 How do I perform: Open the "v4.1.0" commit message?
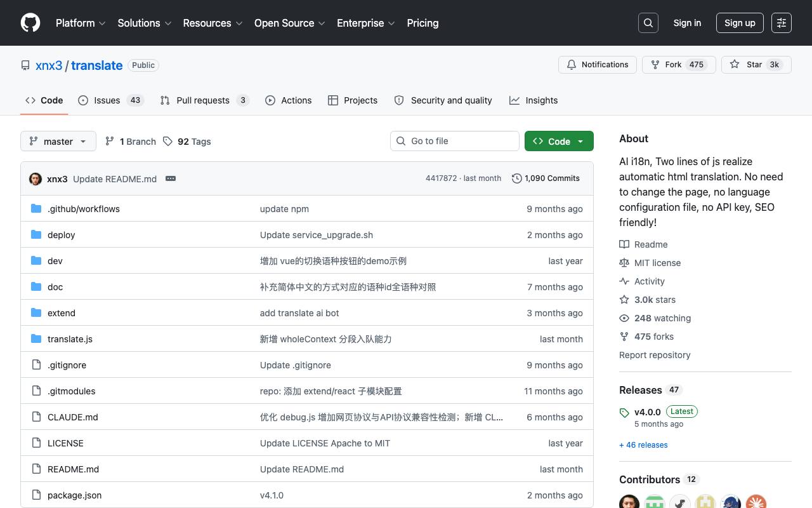272,495
